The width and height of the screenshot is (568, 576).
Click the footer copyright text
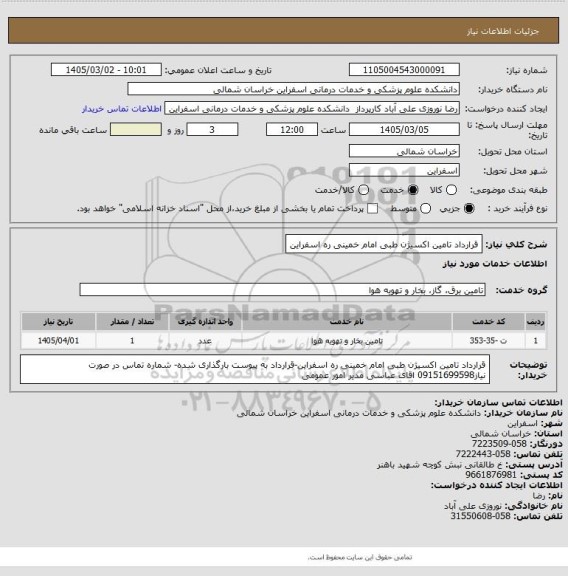point(360,558)
